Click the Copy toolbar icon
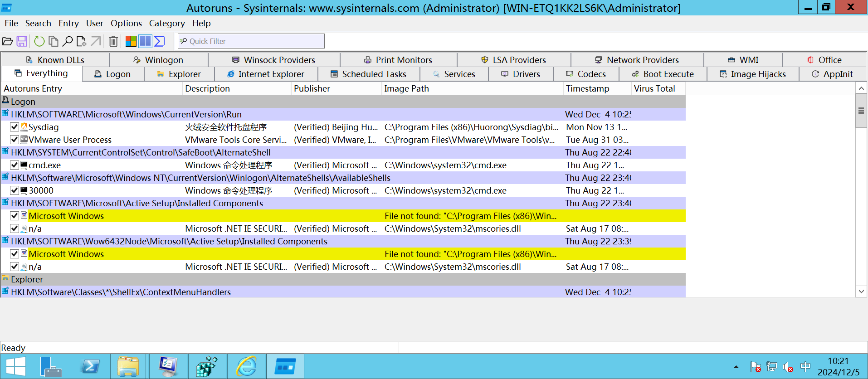The height and width of the screenshot is (379, 868). tap(54, 41)
